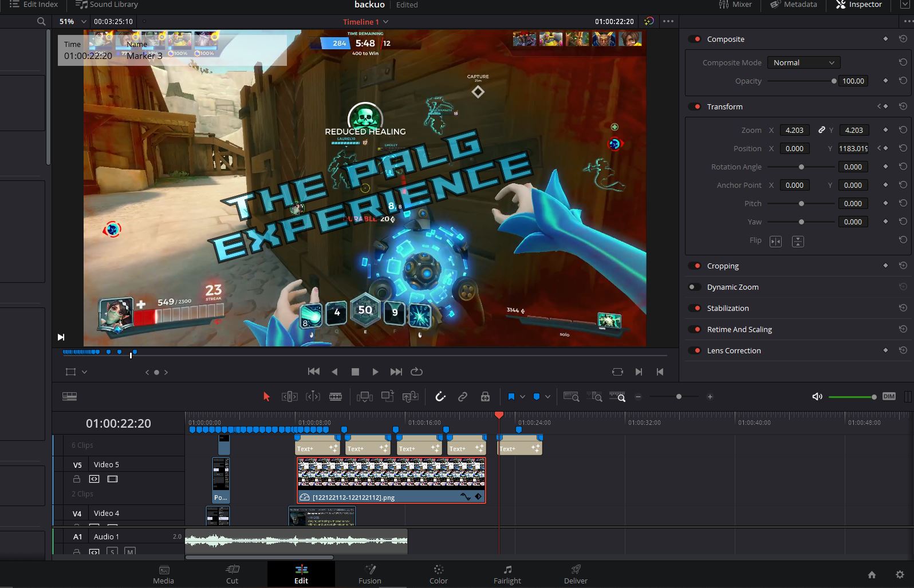Switch to the Color page
This screenshot has width=914, height=588.
tap(439, 574)
